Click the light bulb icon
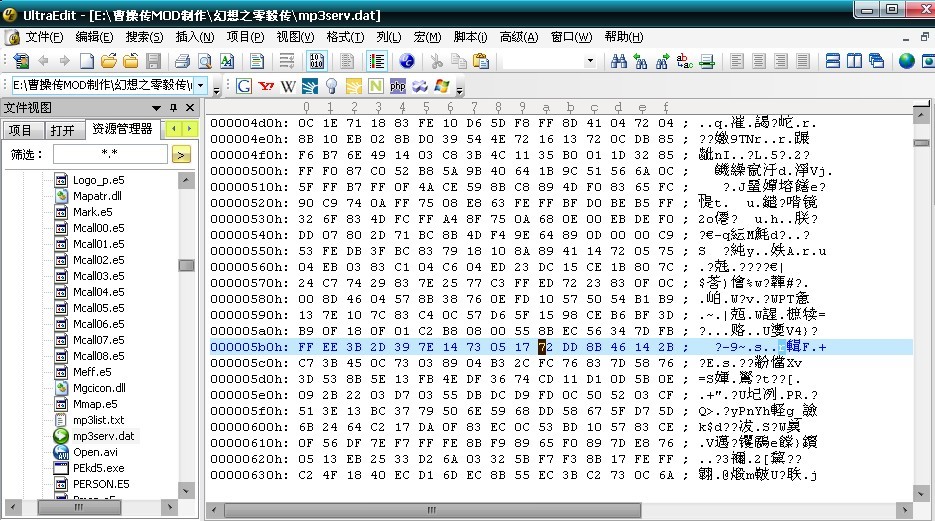 click(332, 86)
